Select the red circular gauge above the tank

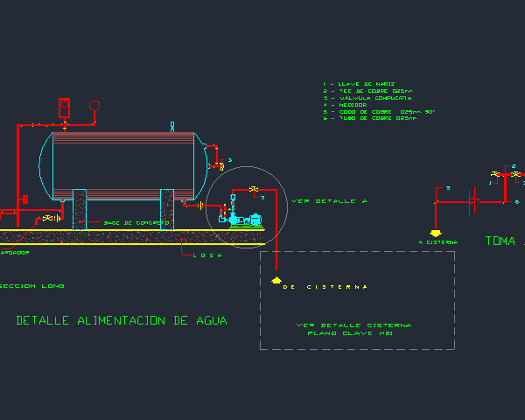point(94,106)
